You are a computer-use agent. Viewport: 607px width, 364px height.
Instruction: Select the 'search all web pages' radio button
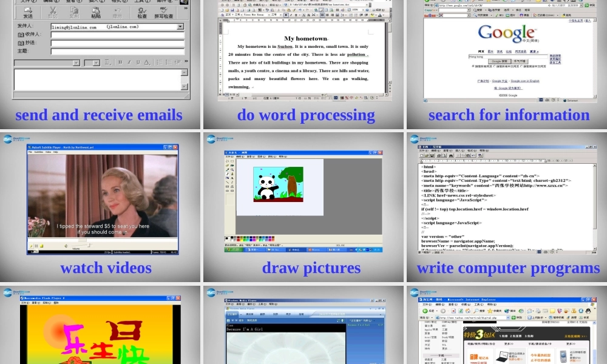[473, 66]
